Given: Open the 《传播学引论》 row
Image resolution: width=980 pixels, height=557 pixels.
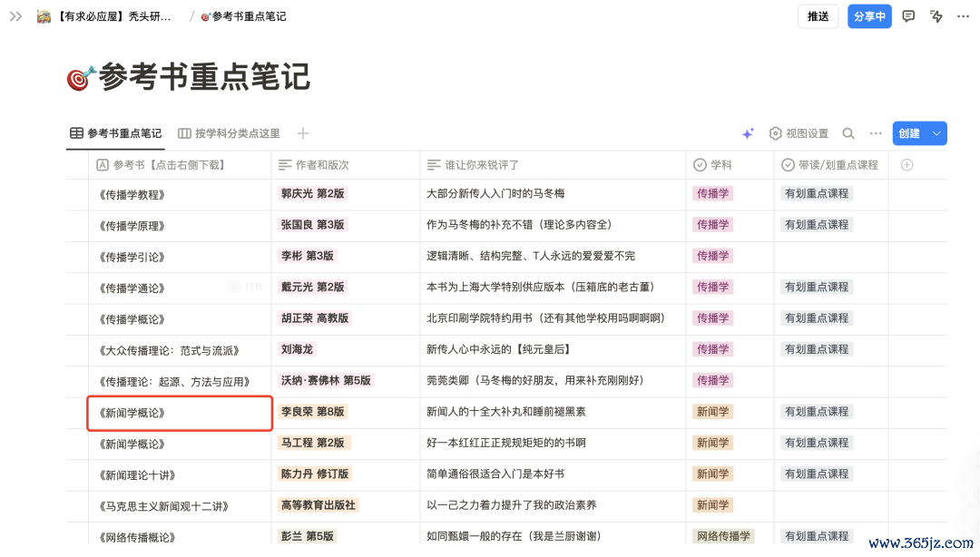Looking at the screenshot, I should click(x=132, y=257).
